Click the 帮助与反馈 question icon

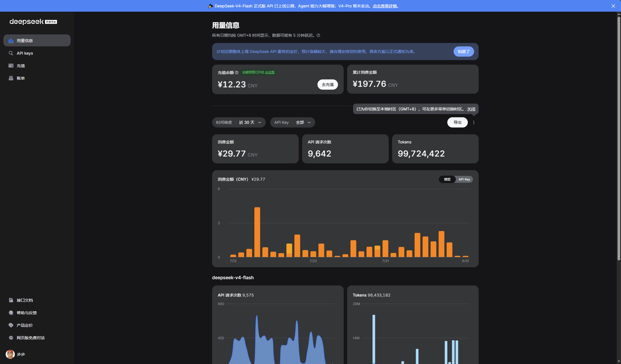pos(11,313)
